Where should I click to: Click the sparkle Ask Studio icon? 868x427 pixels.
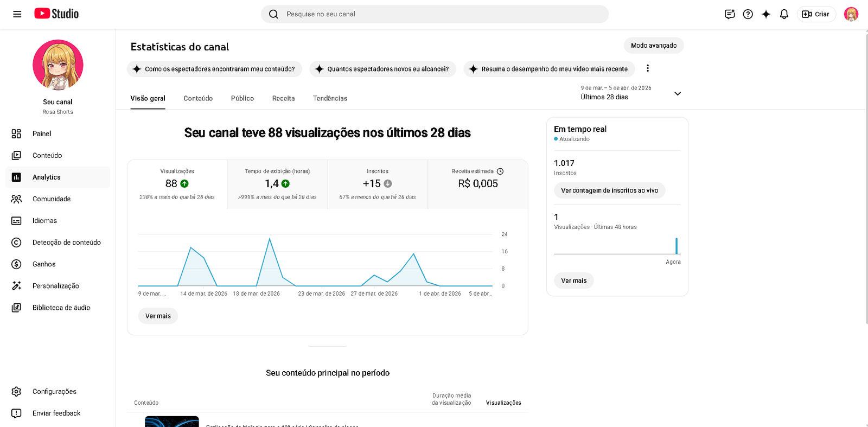click(x=765, y=14)
